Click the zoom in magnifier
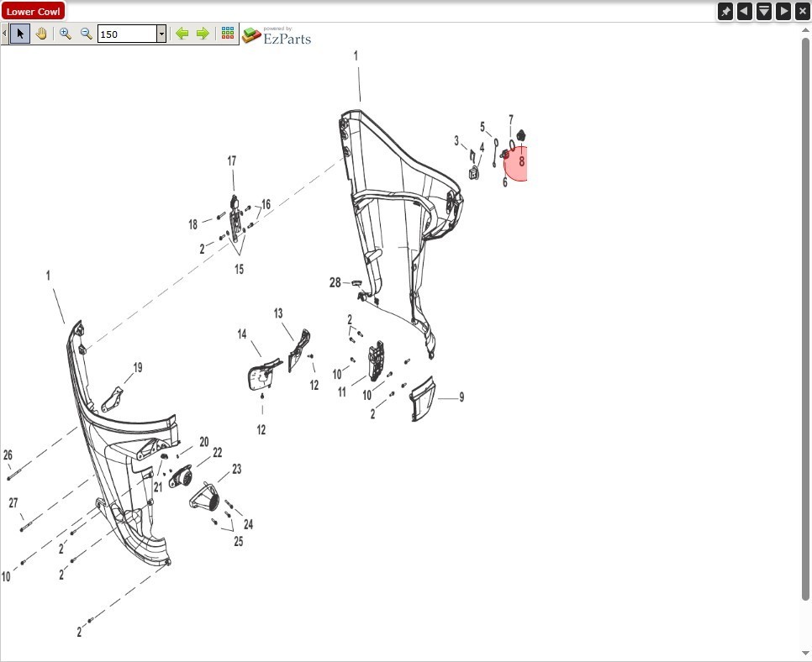 point(66,34)
